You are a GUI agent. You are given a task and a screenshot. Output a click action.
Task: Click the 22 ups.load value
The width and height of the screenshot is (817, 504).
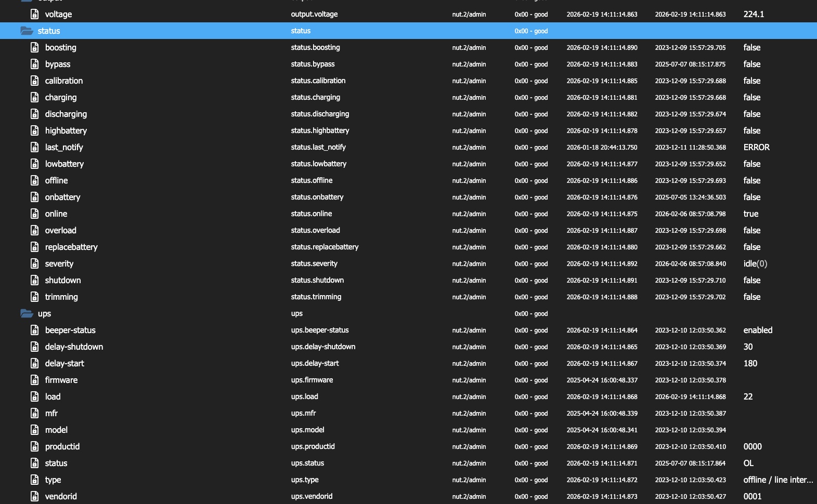click(x=748, y=396)
